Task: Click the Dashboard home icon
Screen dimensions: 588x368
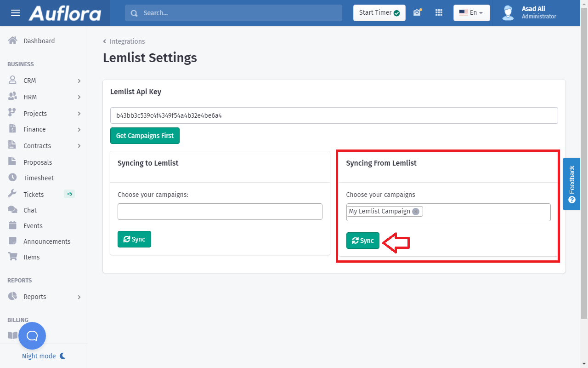Action: [13, 40]
